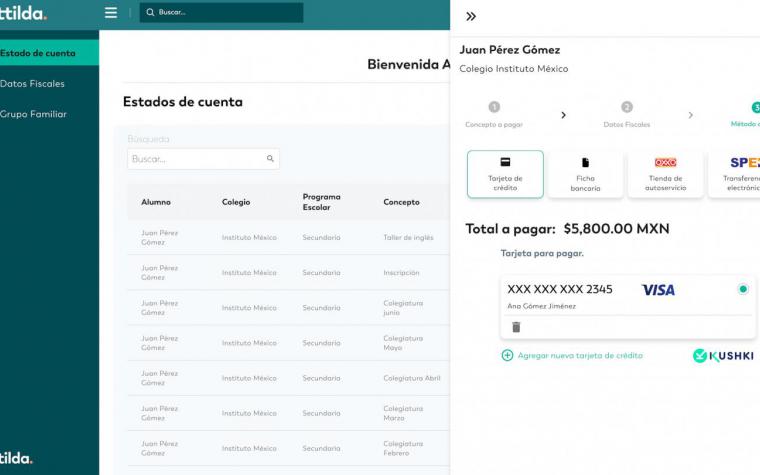Click Total a pagar $5,800.00 MXN amount
This screenshot has height=475, width=760.
617,229
